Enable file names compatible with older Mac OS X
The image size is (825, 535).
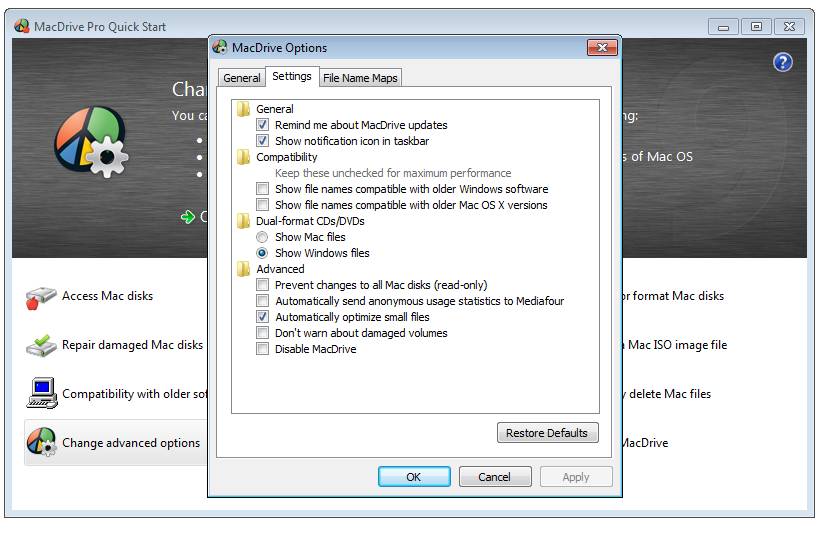click(x=262, y=204)
